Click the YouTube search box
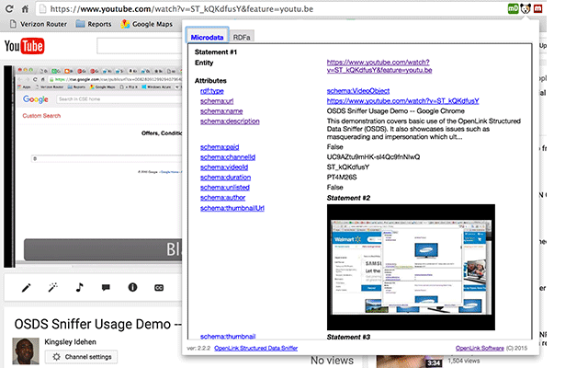The width and height of the screenshot is (588, 368). 139,46
